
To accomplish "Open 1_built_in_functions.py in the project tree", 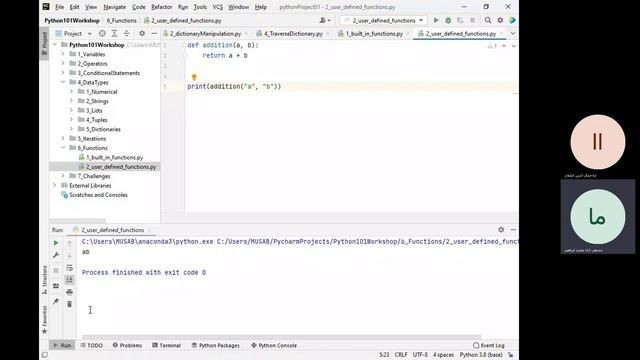I will [114, 157].
